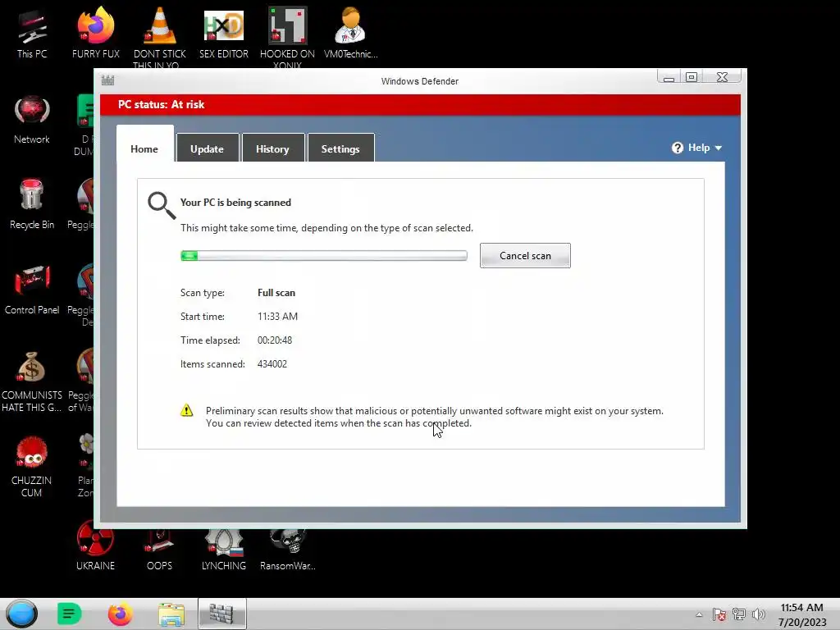Viewport: 840px width, 630px height.
Task: Open the History tab
Action: tap(272, 148)
